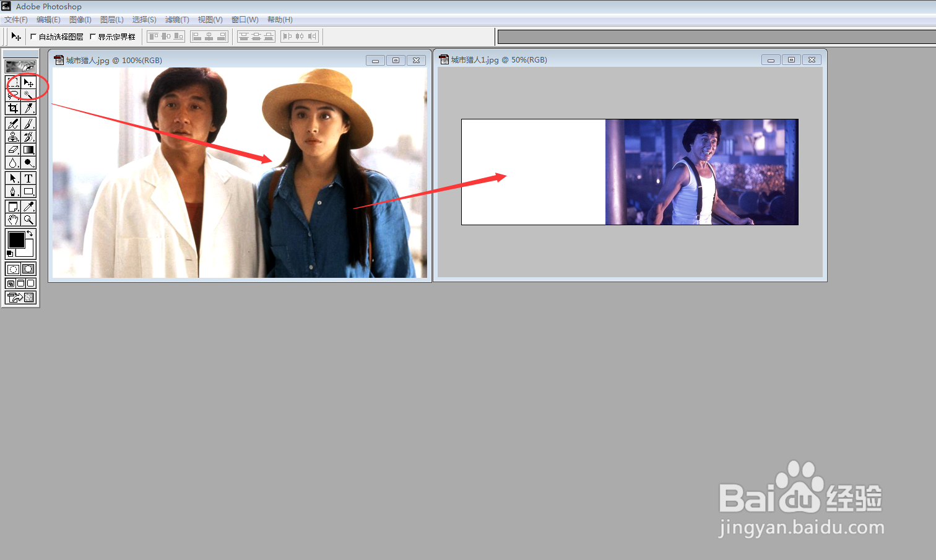Select the Eraser tool
The image size is (936, 560).
(13, 150)
